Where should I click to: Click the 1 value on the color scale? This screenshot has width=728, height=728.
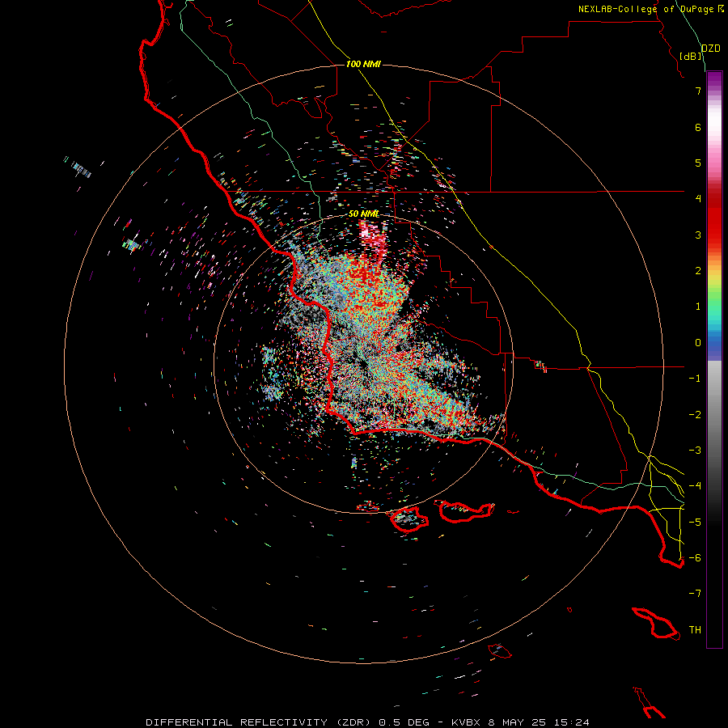coord(698,307)
